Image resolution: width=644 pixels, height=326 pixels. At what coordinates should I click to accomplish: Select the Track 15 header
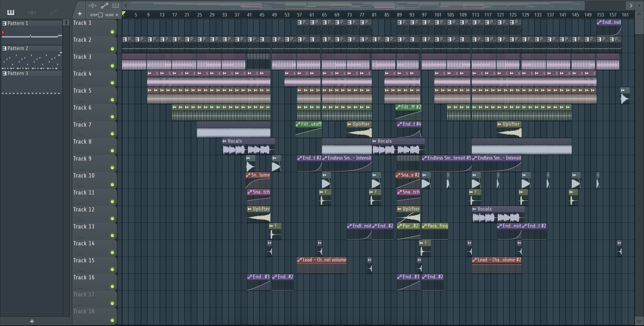[95, 265]
